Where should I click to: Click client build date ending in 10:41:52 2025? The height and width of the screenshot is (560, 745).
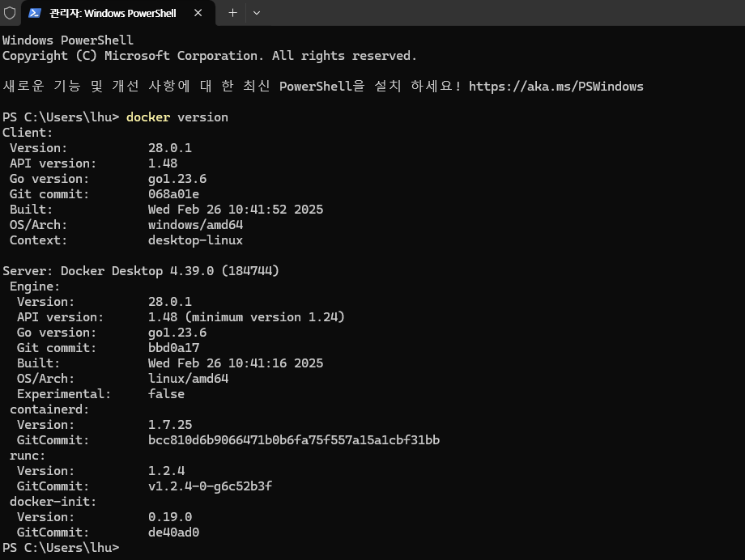(236, 210)
